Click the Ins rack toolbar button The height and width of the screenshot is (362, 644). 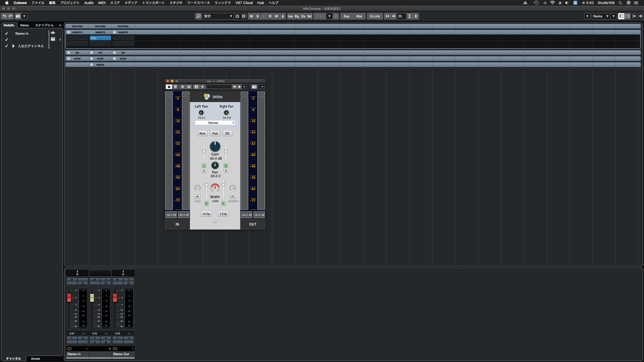tap(291, 16)
